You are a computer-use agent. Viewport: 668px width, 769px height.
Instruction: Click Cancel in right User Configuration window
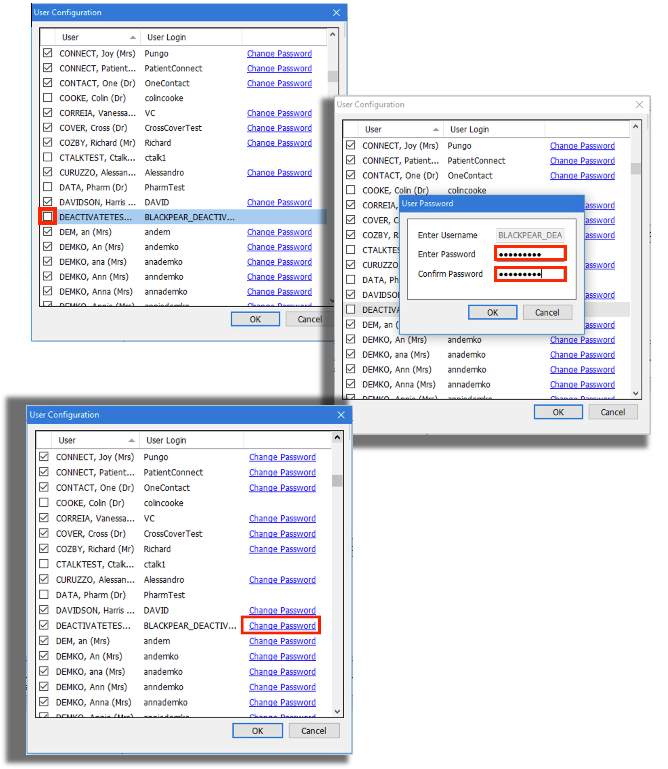pos(613,412)
